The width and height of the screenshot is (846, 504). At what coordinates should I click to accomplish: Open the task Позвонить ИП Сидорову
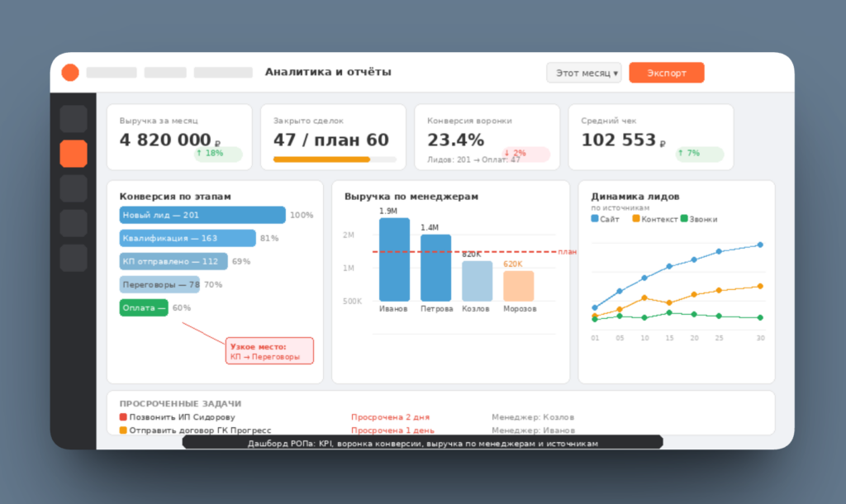click(x=183, y=417)
